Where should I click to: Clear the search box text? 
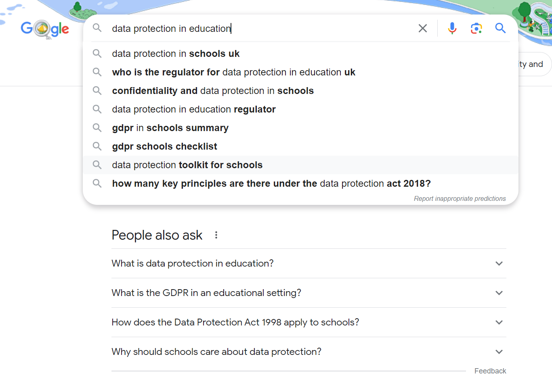tap(422, 28)
